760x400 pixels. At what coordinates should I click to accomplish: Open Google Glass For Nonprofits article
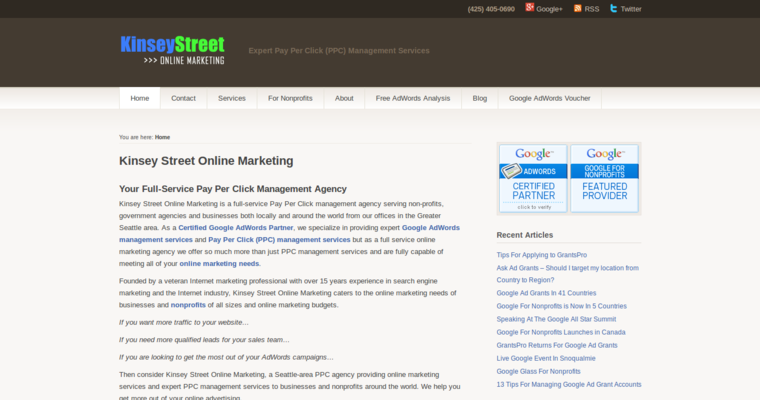(538, 371)
